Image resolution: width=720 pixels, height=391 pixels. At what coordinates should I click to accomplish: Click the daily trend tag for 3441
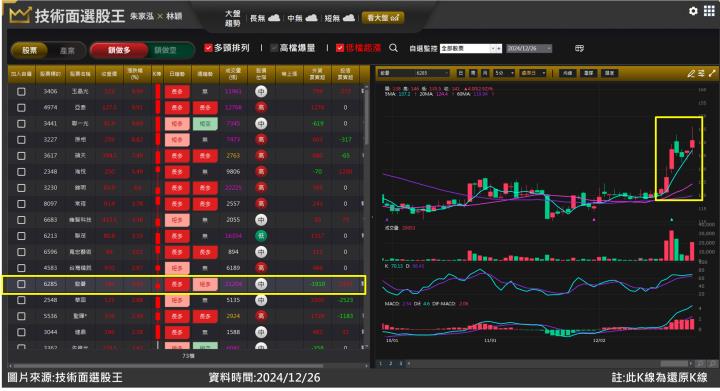pyautogui.click(x=177, y=123)
